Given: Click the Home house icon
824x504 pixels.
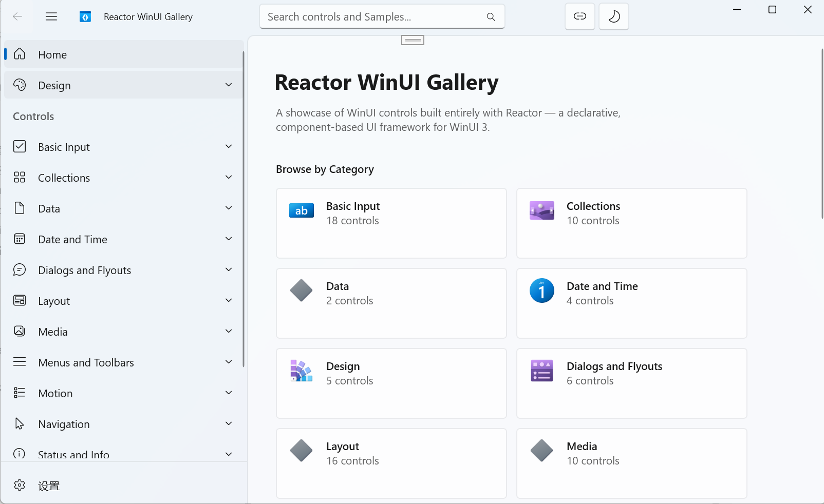Looking at the screenshot, I should pos(20,54).
